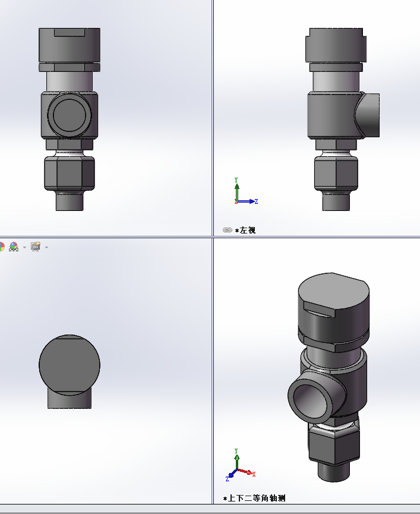Click the coordinate triad in left view
420x514 pixels.
(x=246, y=191)
